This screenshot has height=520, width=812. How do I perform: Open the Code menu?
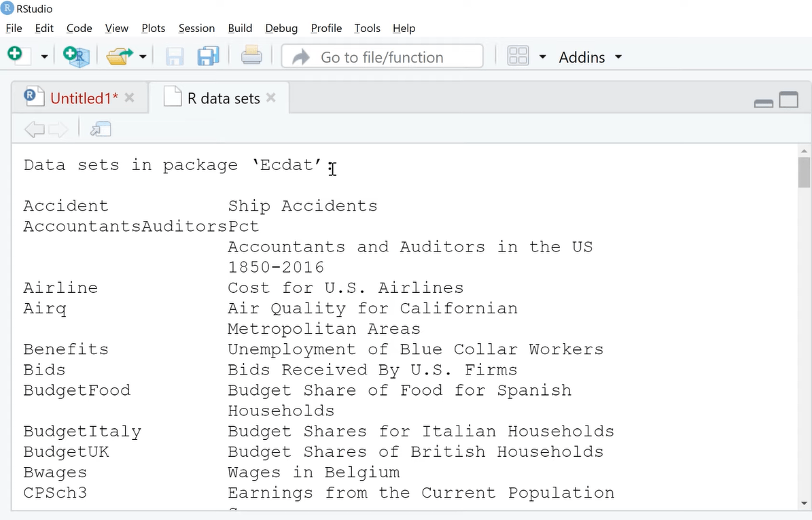click(x=80, y=28)
